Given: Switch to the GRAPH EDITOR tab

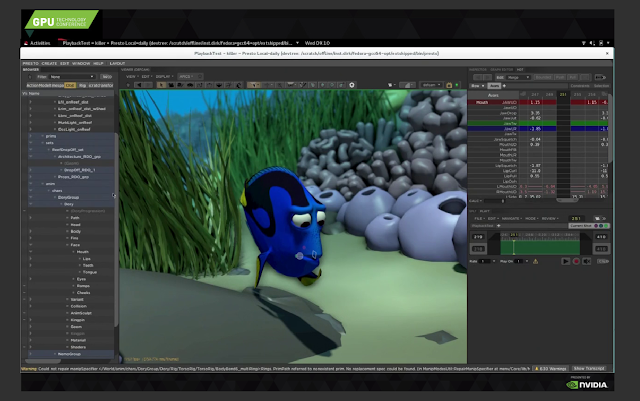Looking at the screenshot, I should [502, 69].
